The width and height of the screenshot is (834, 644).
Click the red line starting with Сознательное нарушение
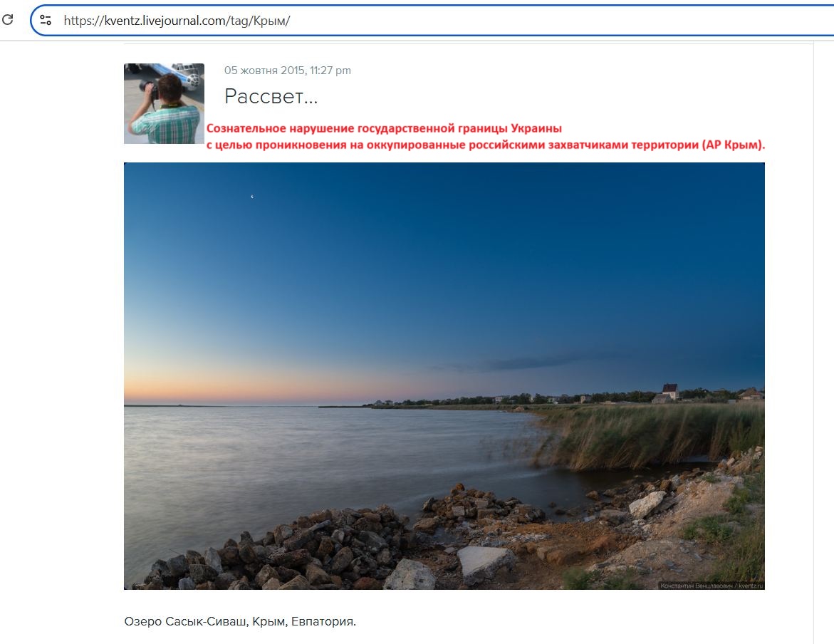384,128
